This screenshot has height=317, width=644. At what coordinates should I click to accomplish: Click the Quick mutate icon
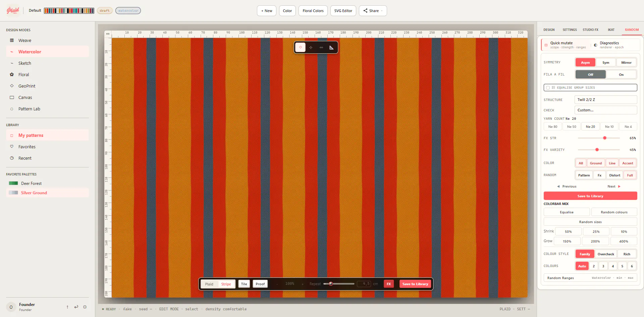546,45
